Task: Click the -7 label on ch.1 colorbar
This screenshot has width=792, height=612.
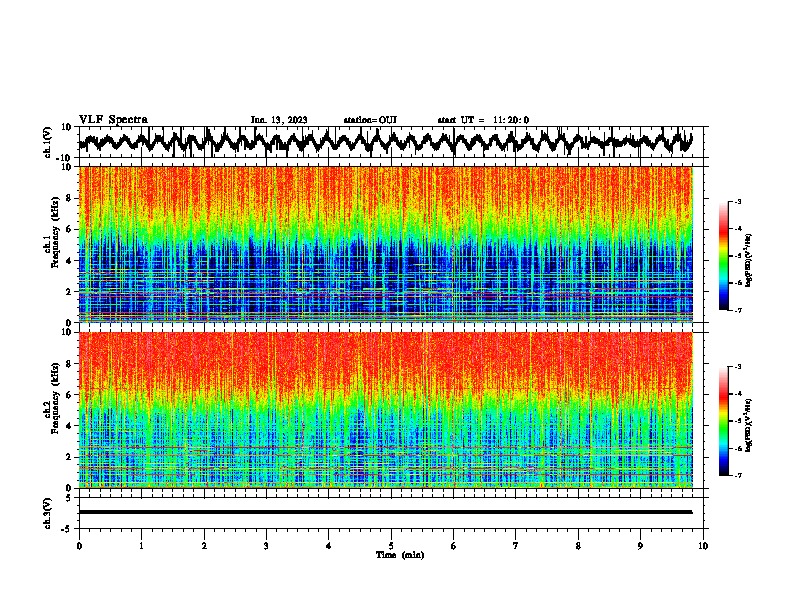Action: (738, 310)
